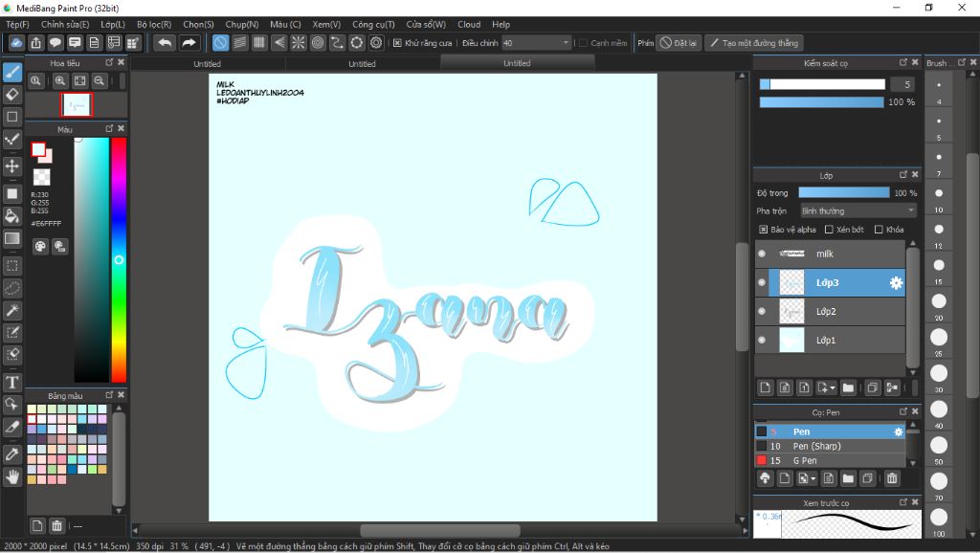The image size is (980, 553).
Task: Select the Hand pan tool
Action: click(x=11, y=477)
